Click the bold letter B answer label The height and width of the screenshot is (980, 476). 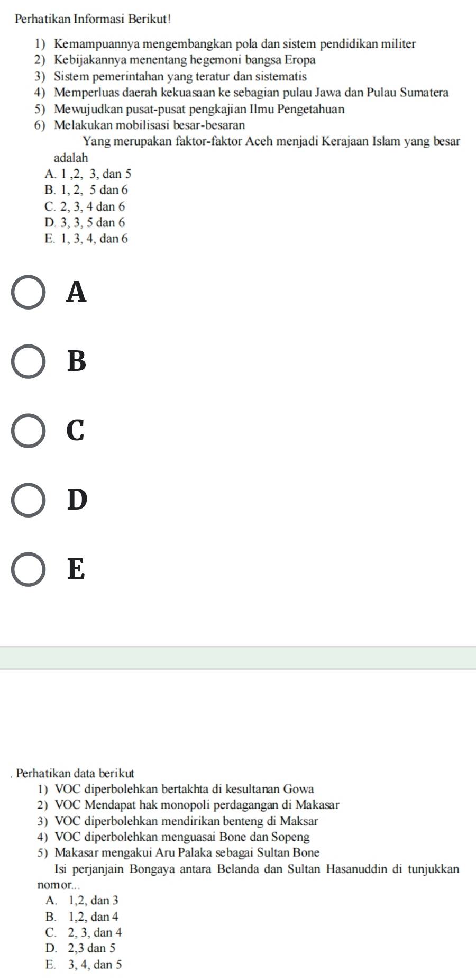pos(77,361)
